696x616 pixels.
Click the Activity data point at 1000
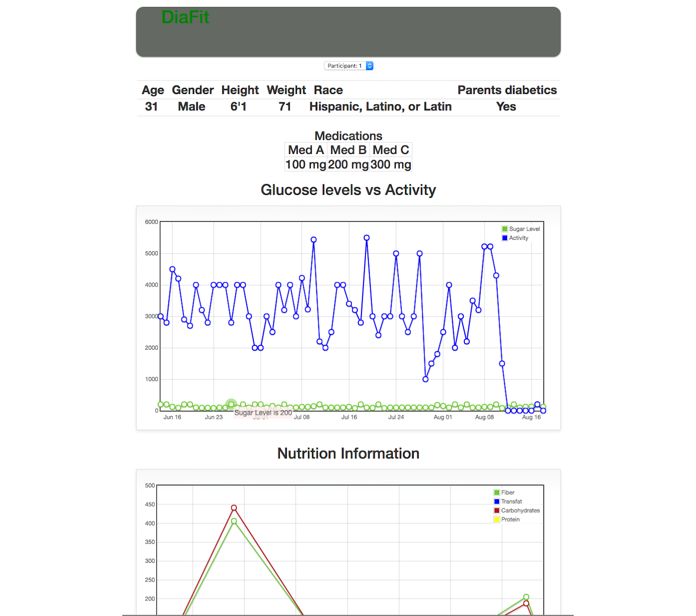pos(426,379)
